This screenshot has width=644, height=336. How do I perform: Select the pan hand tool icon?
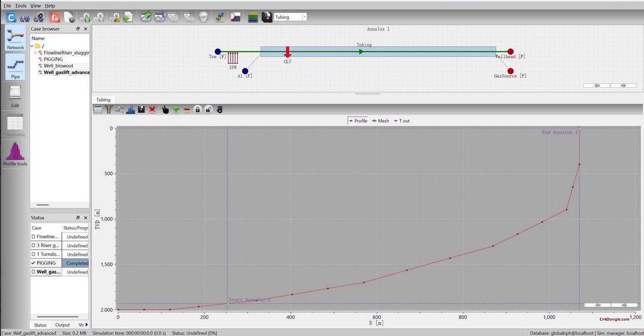[x=219, y=109]
